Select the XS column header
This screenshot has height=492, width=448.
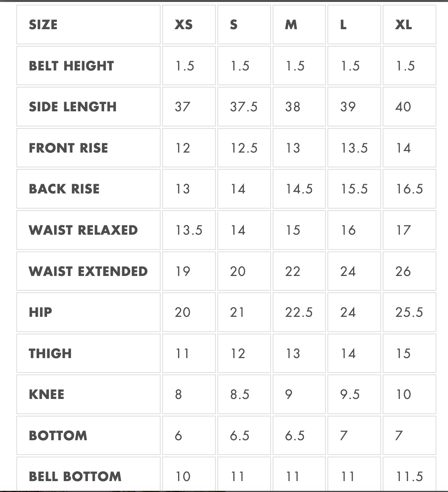(184, 25)
